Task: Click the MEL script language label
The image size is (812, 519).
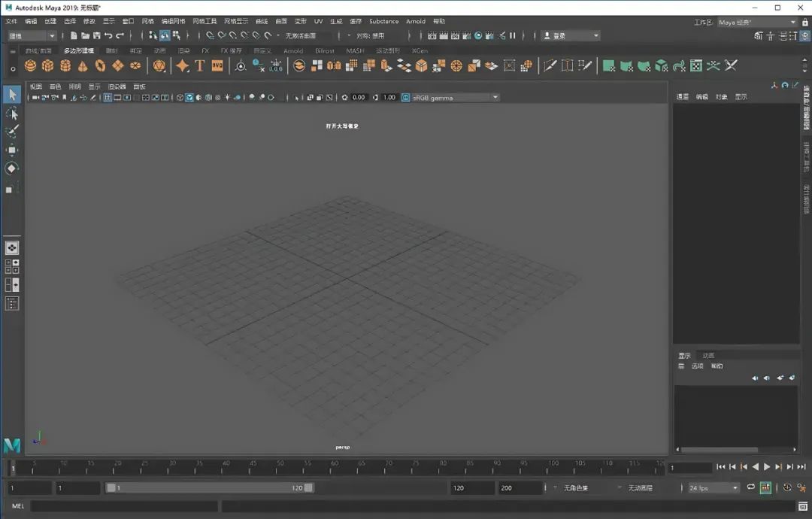Action: pyautogui.click(x=18, y=506)
